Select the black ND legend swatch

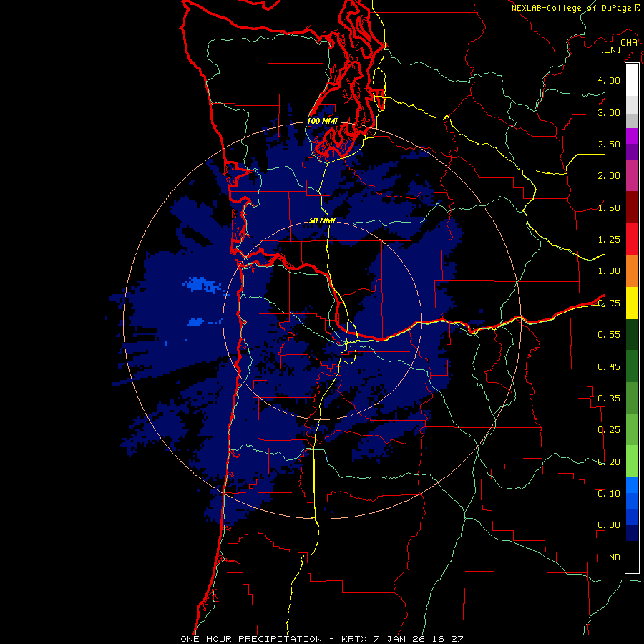pos(632,557)
